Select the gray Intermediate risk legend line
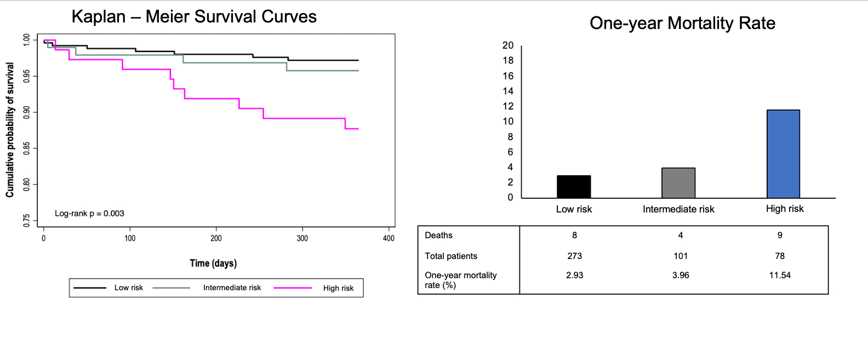 (172, 288)
